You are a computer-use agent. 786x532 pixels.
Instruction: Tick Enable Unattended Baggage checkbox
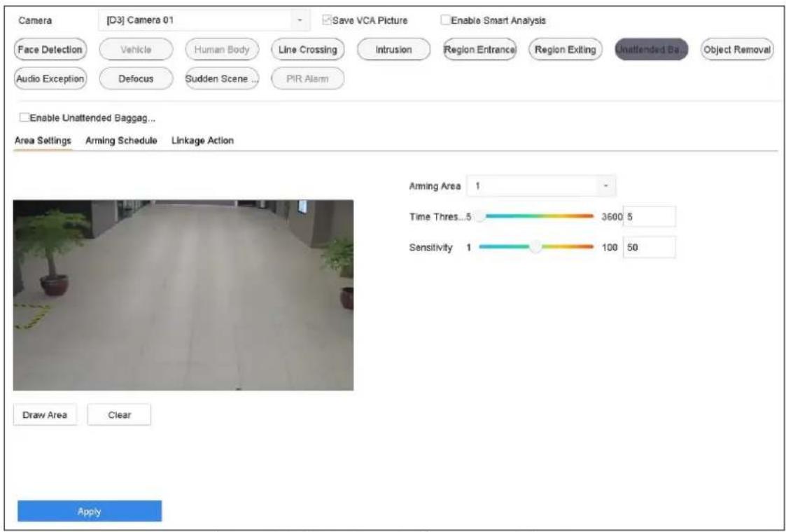24,118
